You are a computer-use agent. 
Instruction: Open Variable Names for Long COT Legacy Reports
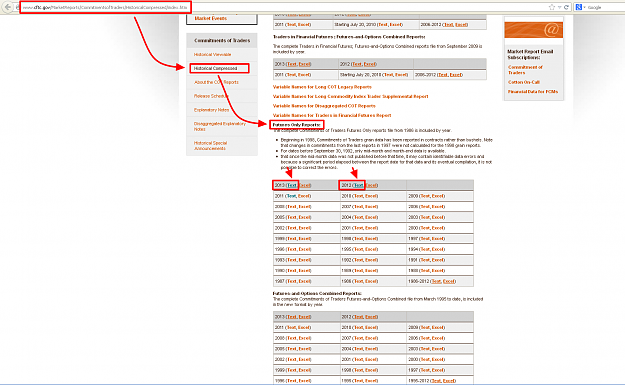(x=322, y=87)
